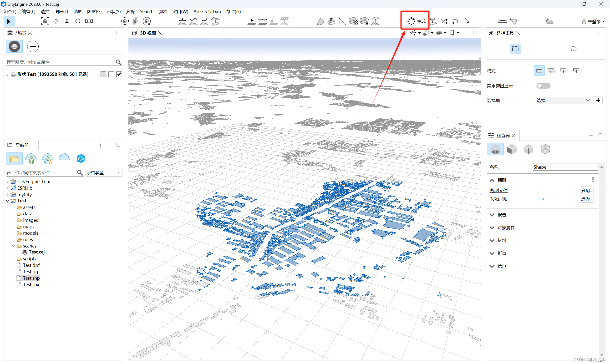Click the shuffle random seed icon

pyautogui.click(x=444, y=21)
